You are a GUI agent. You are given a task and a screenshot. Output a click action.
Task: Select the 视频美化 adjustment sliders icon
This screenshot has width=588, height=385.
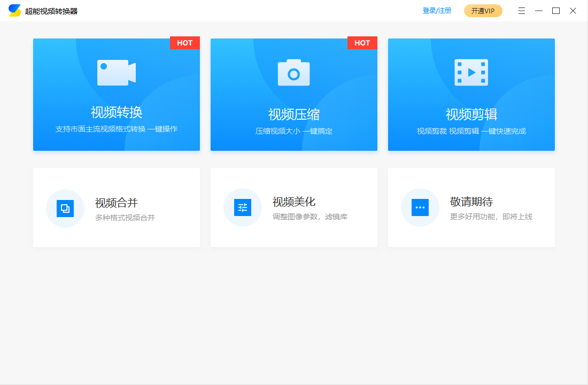tap(243, 207)
